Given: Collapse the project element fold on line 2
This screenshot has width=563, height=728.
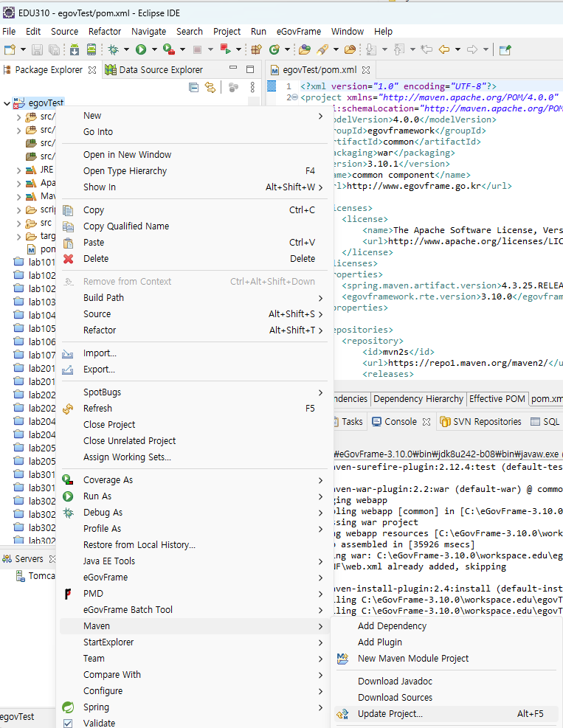Looking at the screenshot, I should pyautogui.click(x=294, y=97).
